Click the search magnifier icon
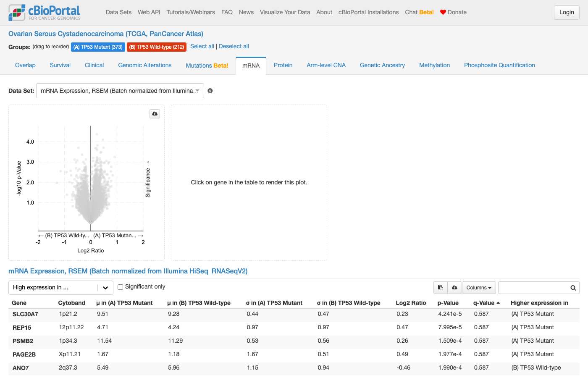This screenshot has width=588, height=378. [x=573, y=288]
